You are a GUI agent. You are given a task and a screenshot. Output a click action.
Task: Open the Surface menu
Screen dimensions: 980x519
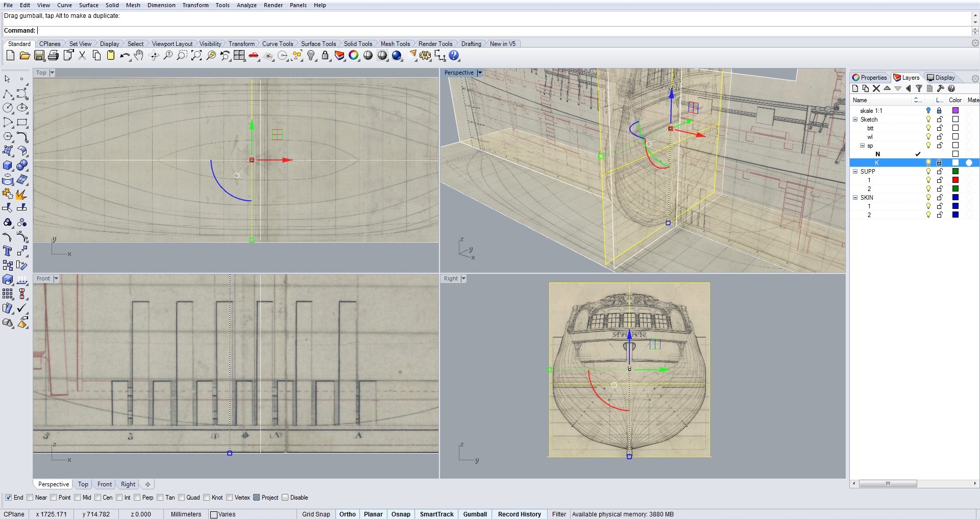pos(88,5)
